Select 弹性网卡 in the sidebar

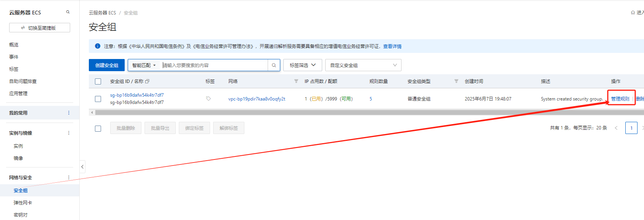[x=23, y=202]
